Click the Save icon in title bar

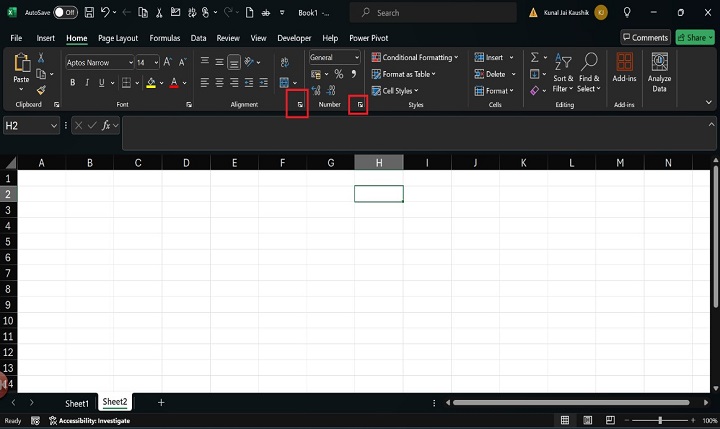(90, 13)
